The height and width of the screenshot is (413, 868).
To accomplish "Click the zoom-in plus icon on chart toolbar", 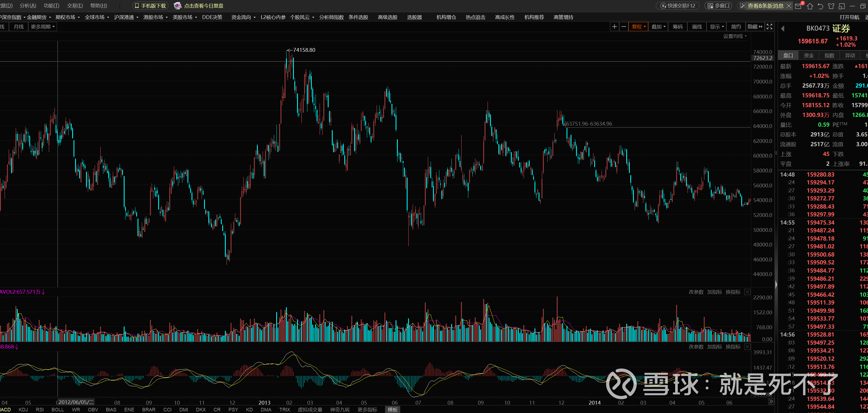I will 614,27.
